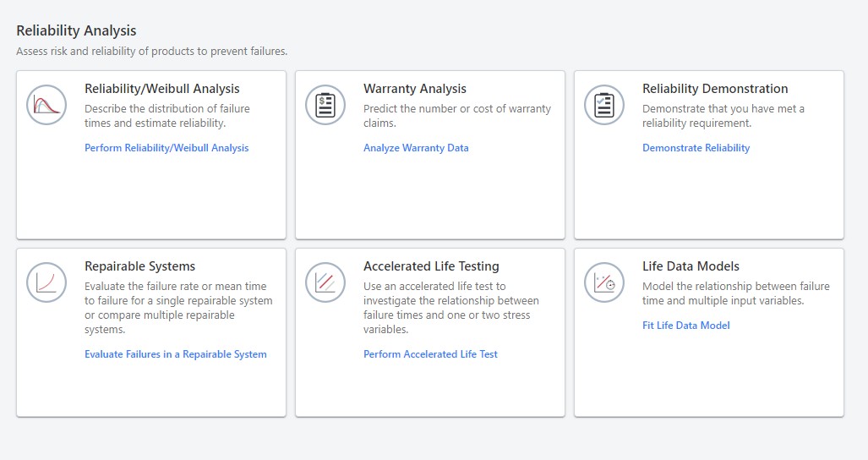Screen dimensions: 868x460
Task: Launch Evaluate Failures in a Repairable System
Action: point(176,354)
